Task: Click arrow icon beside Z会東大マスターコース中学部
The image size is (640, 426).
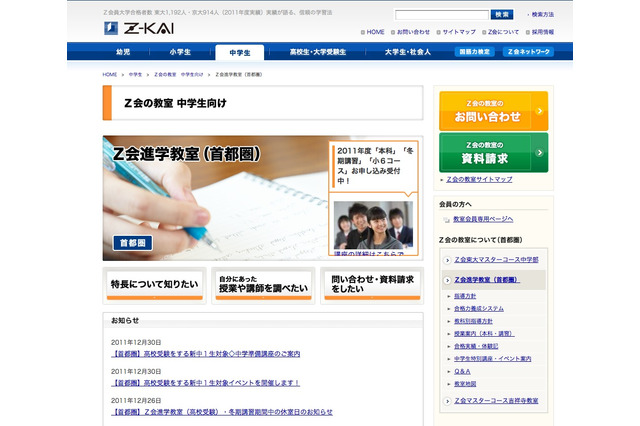Action: point(447,260)
